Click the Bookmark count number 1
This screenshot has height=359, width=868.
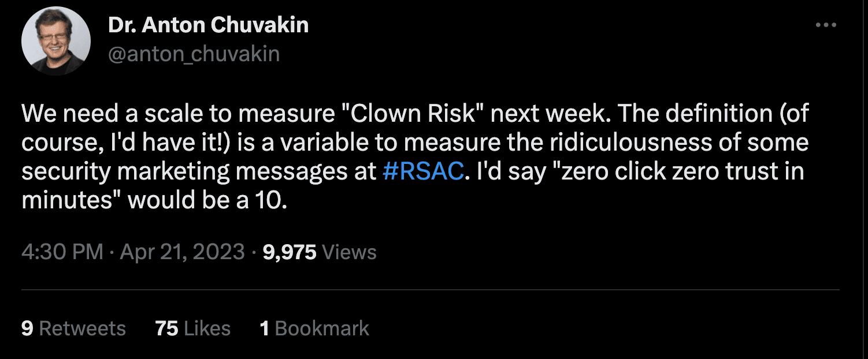[265, 328]
